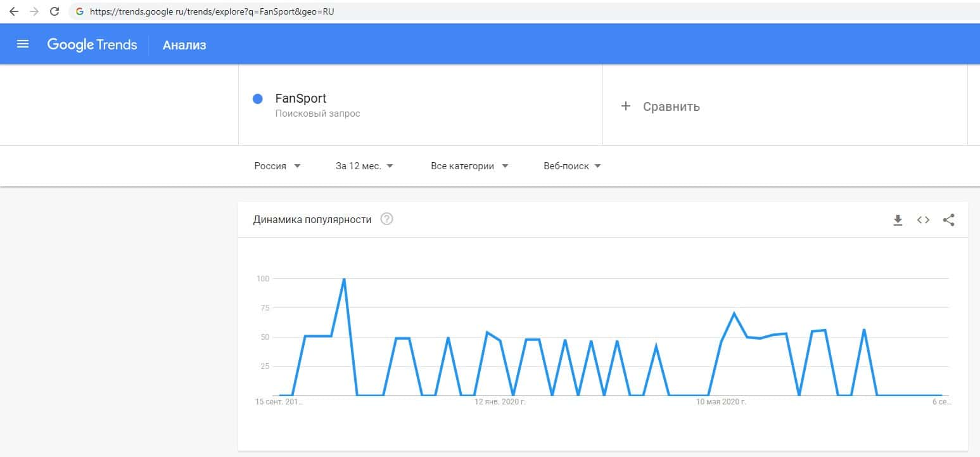Click the Google Trends logo

point(92,44)
